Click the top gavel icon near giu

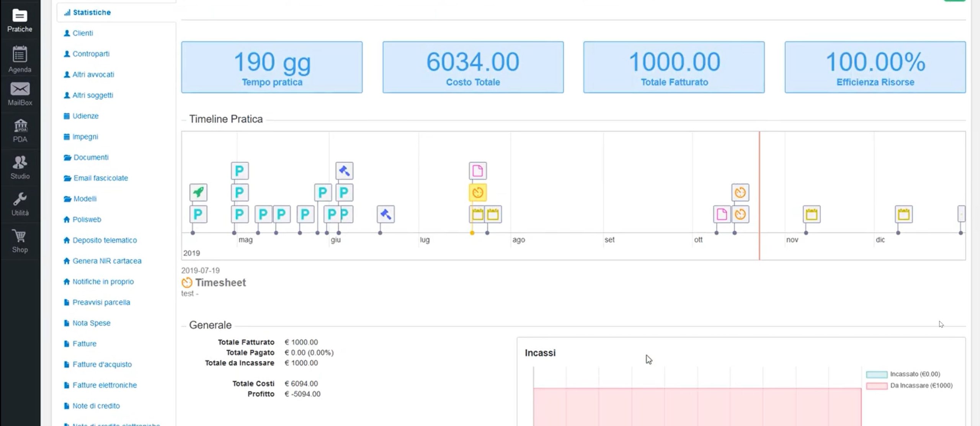click(x=344, y=171)
